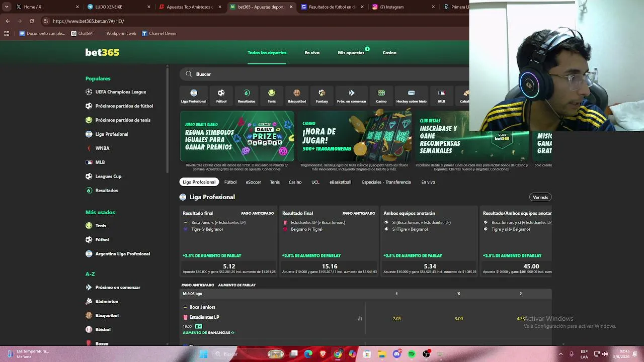Open Discord from the taskbar
644x362 pixels.
point(397,354)
